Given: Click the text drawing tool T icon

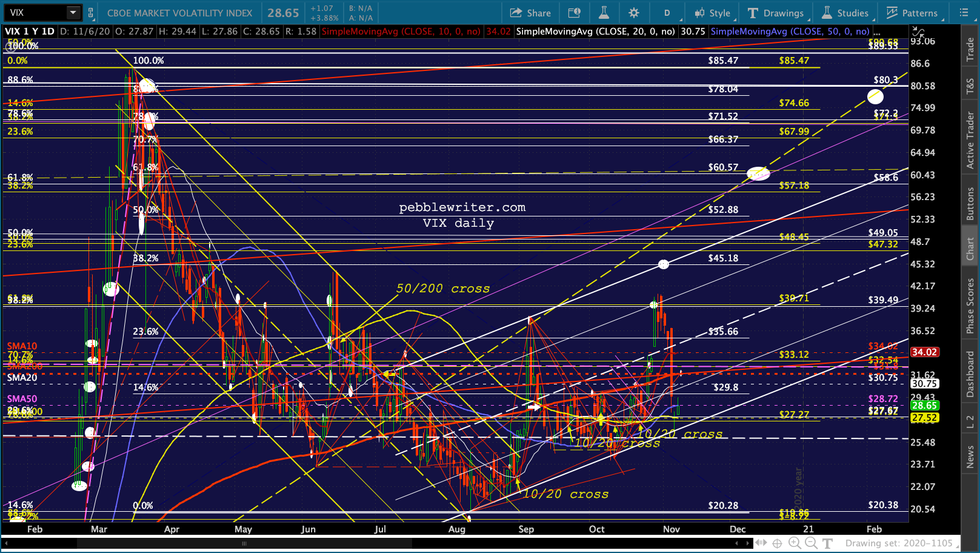Looking at the screenshot, I should click(x=827, y=543).
